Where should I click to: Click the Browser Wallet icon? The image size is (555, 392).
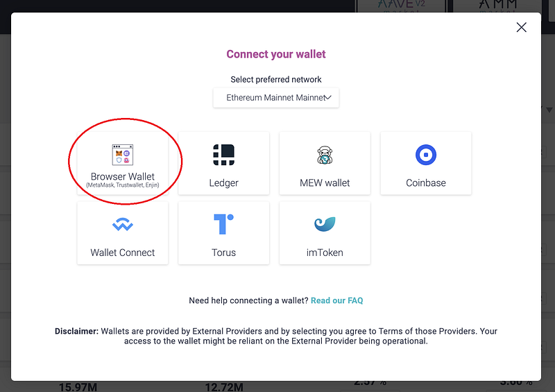tap(122, 154)
